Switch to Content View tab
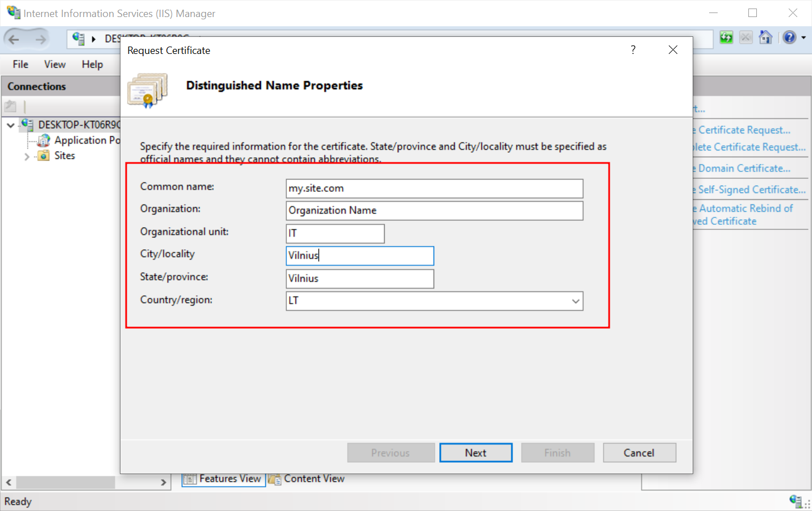This screenshot has width=812, height=511. pos(307,479)
